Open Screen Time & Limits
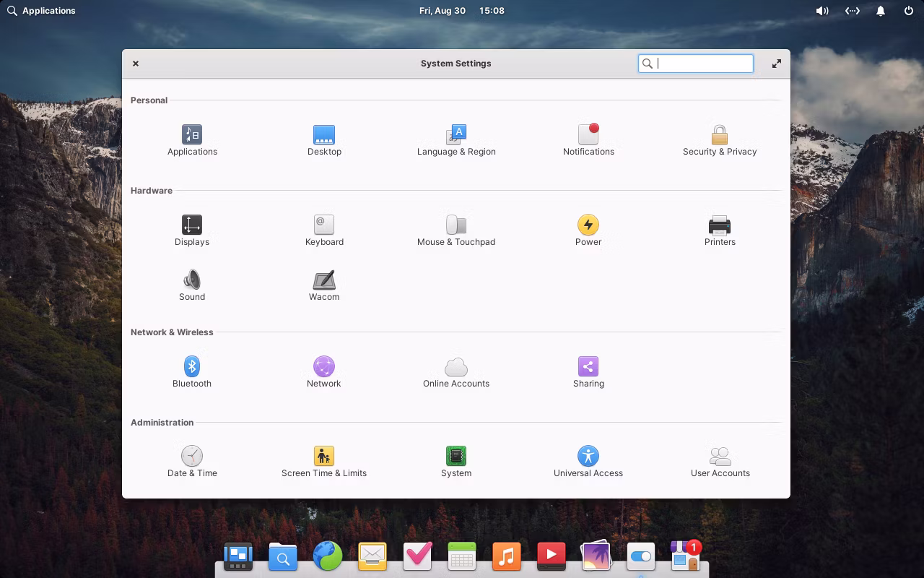Image resolution: width=924 pixels, height=578 pixels. (x=324, y=462)
